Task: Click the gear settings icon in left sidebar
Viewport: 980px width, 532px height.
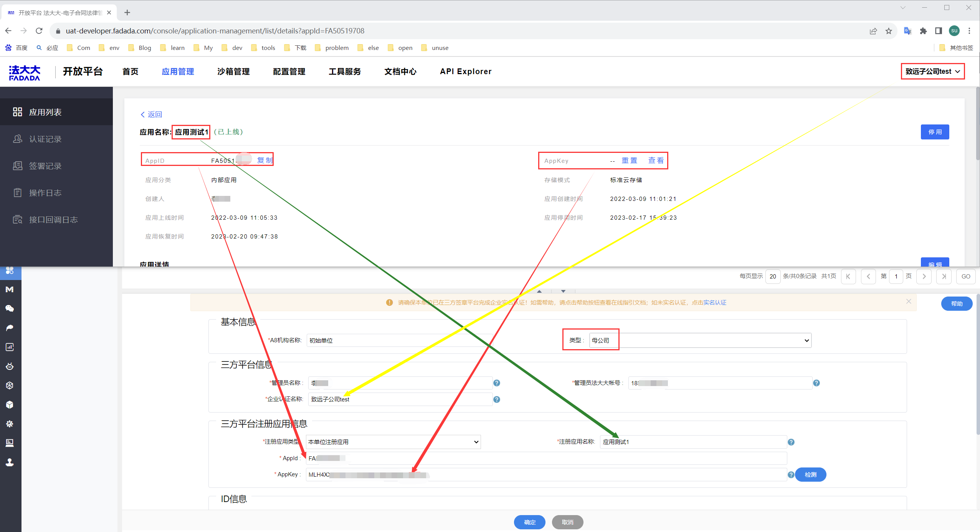Action: (x=10, y=424)
